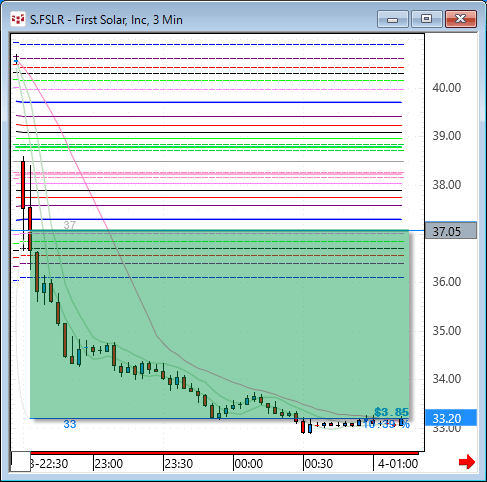Viewport: 487px width, 482px height.
Task: Close the FSLR chart window
Action: tap(461, 19)
